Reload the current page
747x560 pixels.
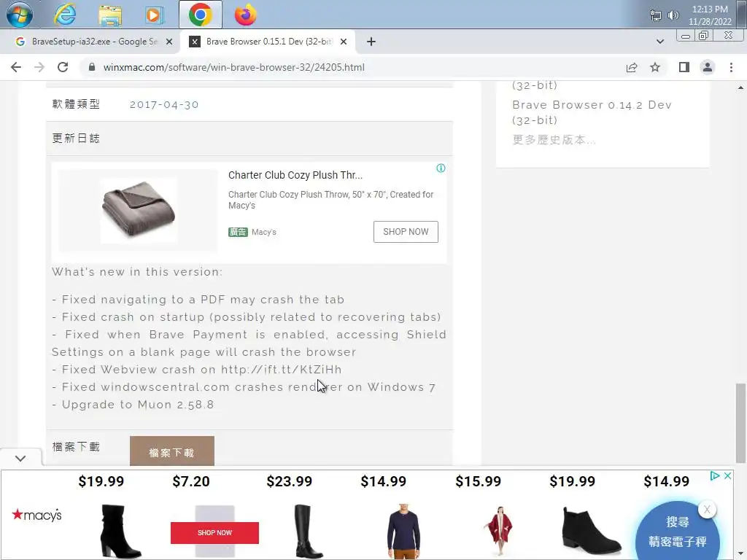click(x=63, y=67)
